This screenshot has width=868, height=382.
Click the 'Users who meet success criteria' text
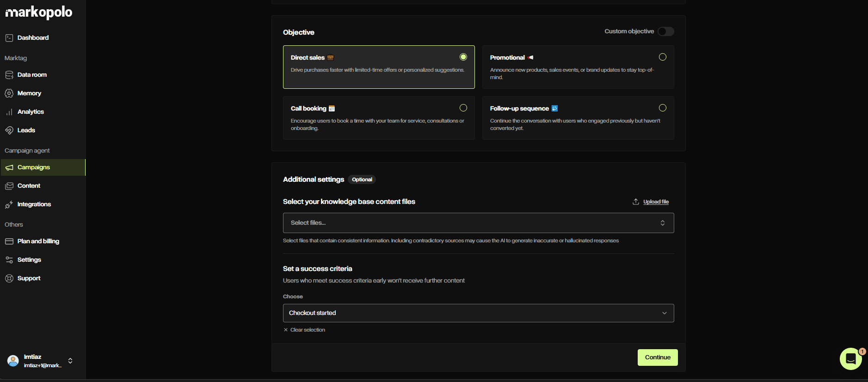(x=374, y=281)
